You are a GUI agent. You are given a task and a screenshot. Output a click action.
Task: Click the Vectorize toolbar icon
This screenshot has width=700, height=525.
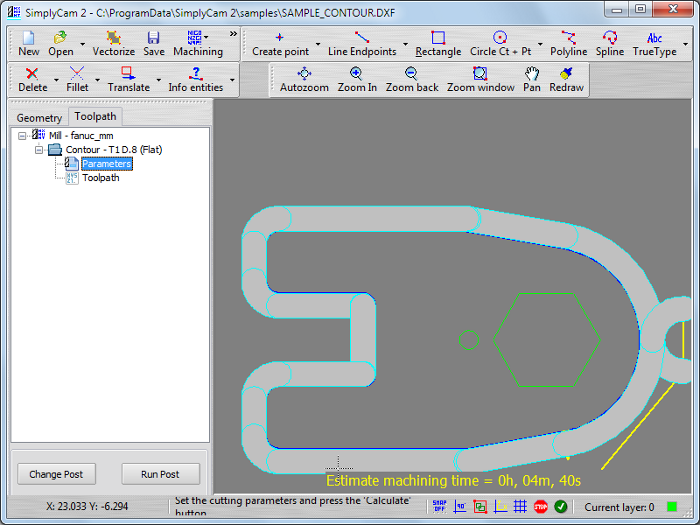click(113, 43)
